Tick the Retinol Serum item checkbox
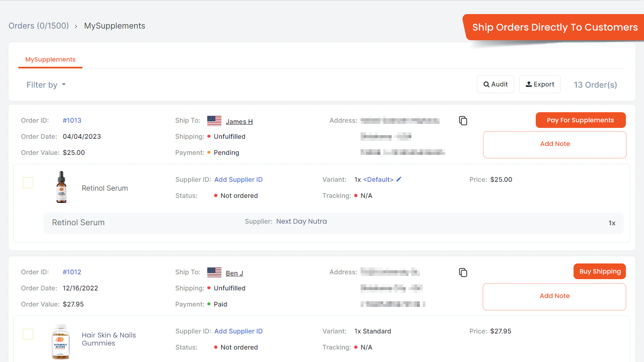Screen dimensions: 644x362 pos(28,183)
